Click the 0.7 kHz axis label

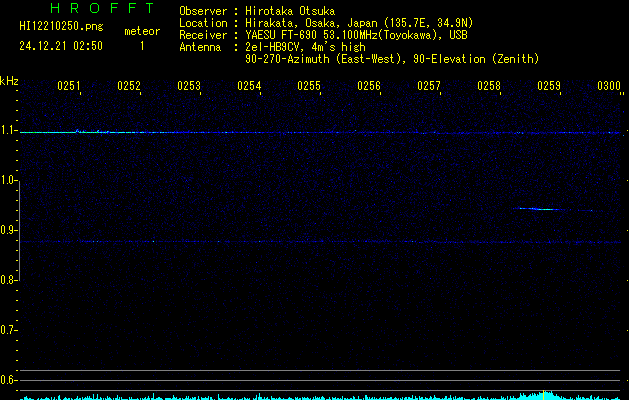point(8,330)
